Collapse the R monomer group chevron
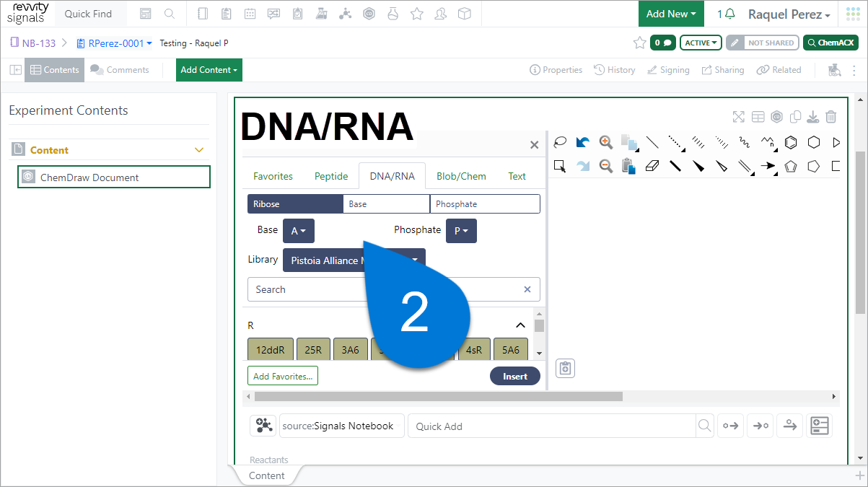 pos(520,325)
